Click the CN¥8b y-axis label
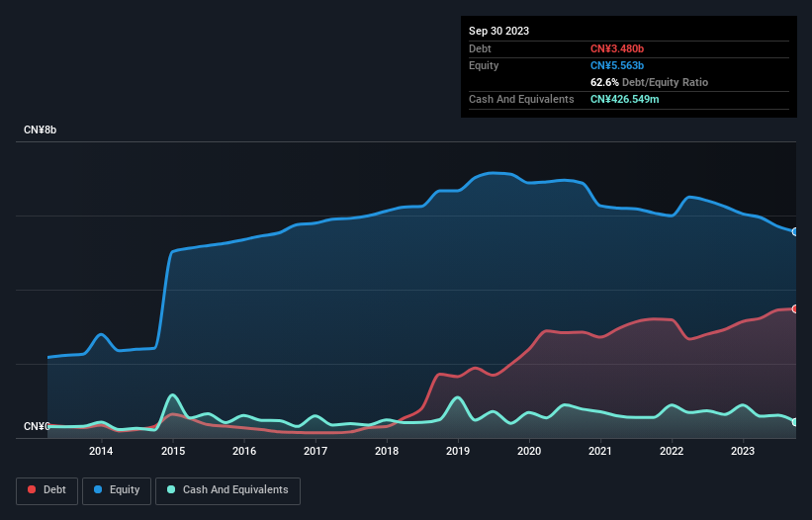This screenshot has width=812, height=520. point(40,130)
